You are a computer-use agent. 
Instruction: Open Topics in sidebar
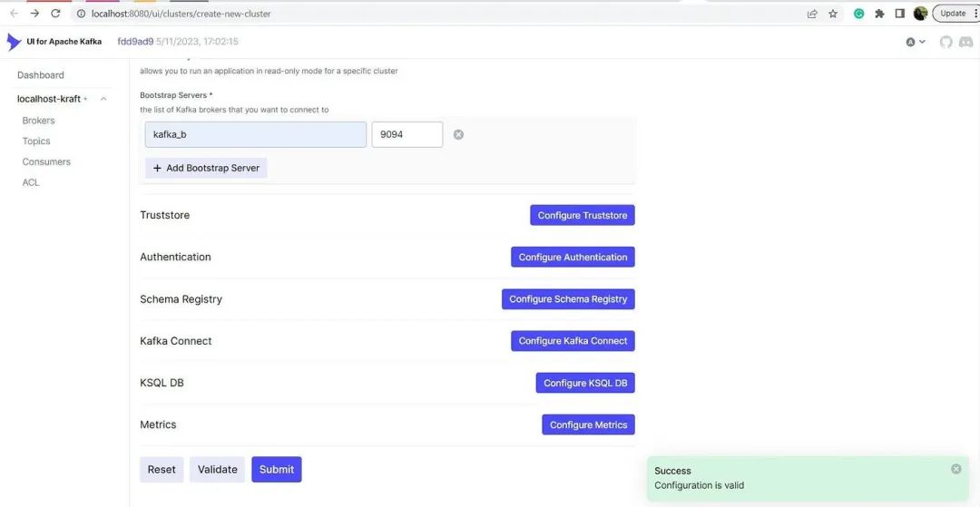[36, 141]
